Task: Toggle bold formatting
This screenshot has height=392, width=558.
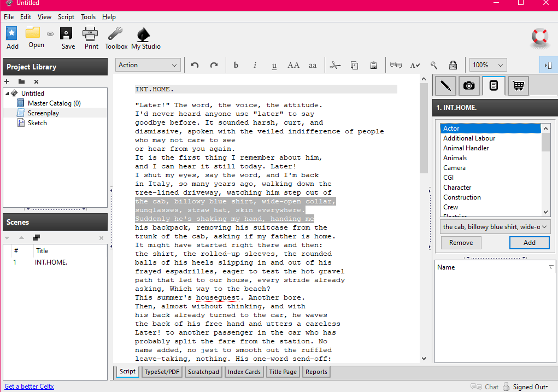Action: pyautogui.click(x=236, y=65)
